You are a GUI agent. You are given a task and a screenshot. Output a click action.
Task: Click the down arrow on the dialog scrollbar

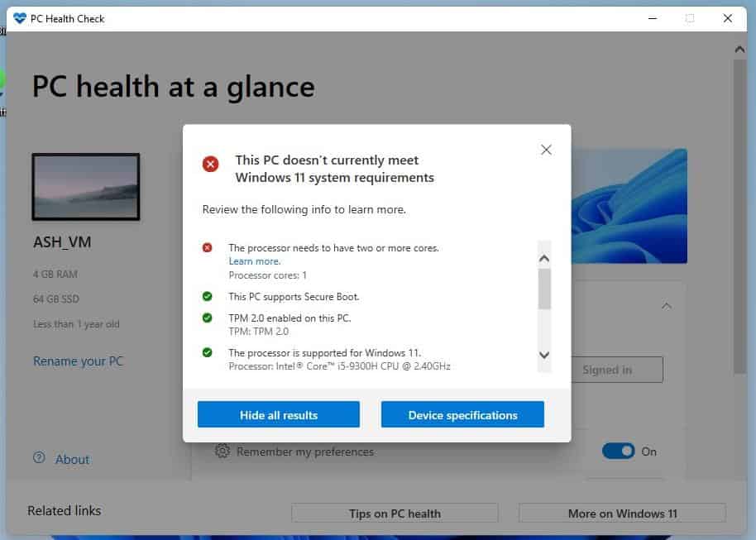(543, 355)
